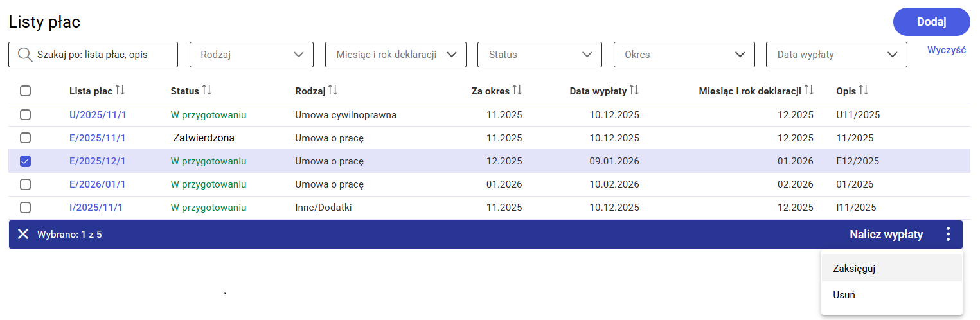Uncheck the E/2025/12/1 row checkbox
This screenshot has width=980, height=320.
pos(26,161)
